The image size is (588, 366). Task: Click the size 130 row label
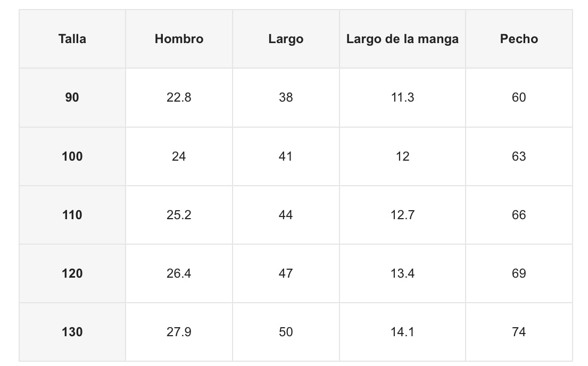point(72,332)
